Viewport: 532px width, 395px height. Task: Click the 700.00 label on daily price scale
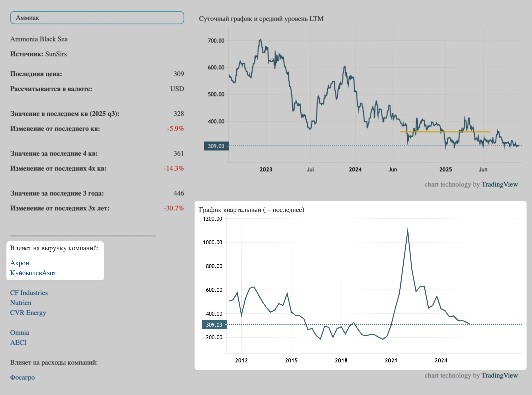216,41
